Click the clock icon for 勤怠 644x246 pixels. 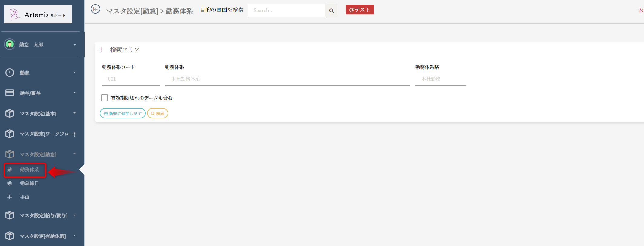point(10,73)
